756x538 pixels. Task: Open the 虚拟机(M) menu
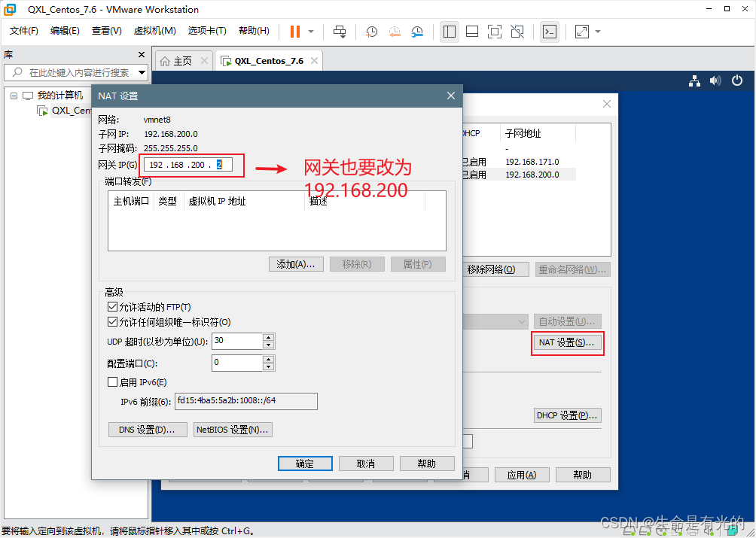pyautogui.click(x=154, y=31)
